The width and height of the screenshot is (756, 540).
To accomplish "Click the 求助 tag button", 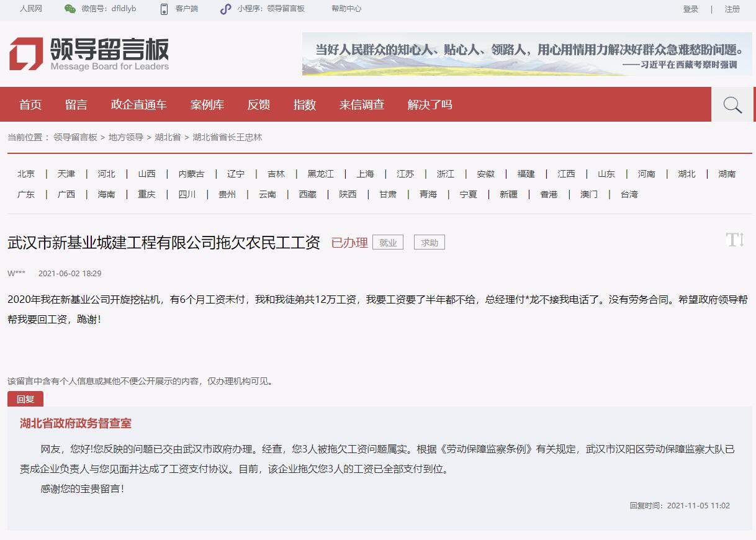I will [x=430, y=243].
